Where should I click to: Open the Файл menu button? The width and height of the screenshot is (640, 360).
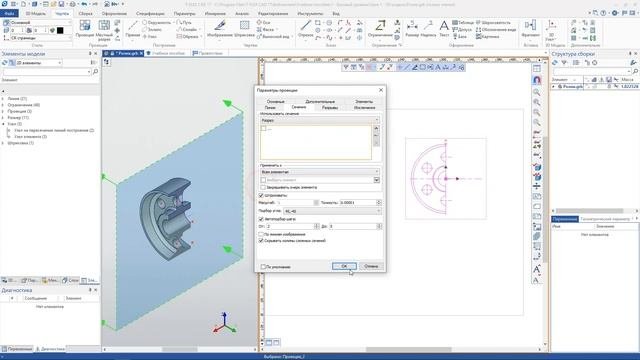coord(9,13)
